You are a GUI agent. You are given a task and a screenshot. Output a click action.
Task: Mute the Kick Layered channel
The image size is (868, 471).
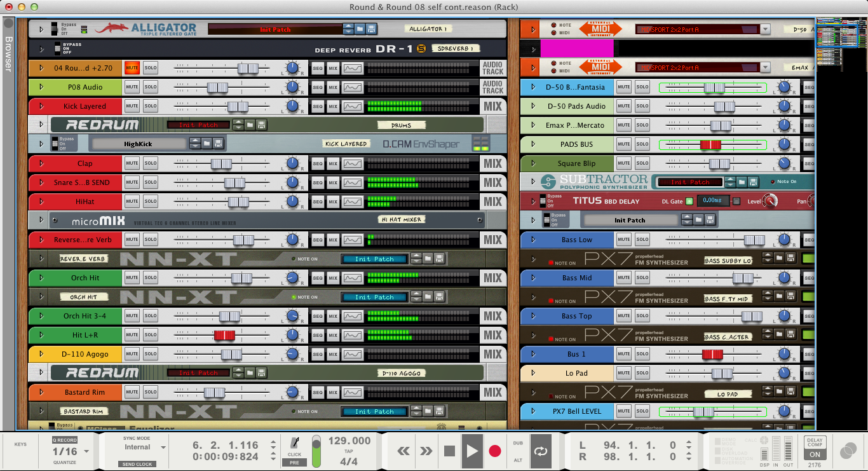click(x=132, y=106)
